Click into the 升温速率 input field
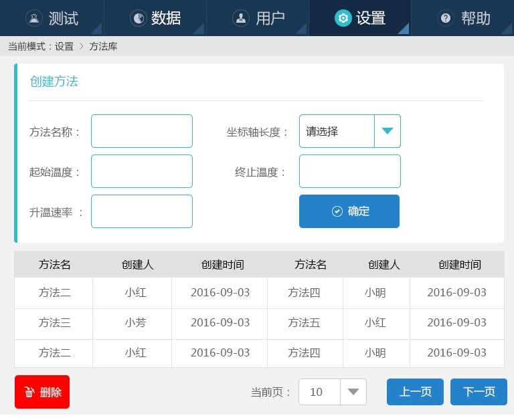The height and width of the screenshot is (420, 514). (142, 211)
